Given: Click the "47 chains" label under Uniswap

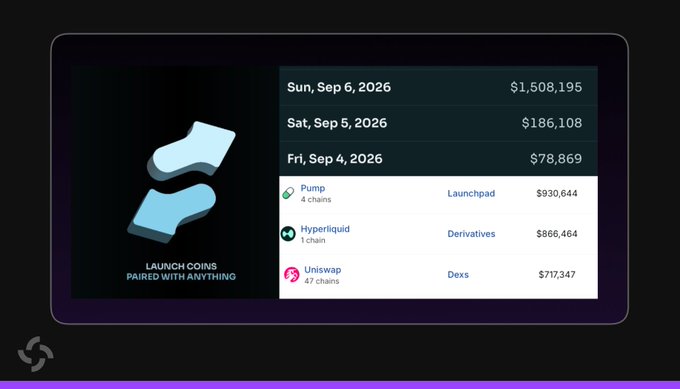Looking at the screenshot, I should [321, 281].
